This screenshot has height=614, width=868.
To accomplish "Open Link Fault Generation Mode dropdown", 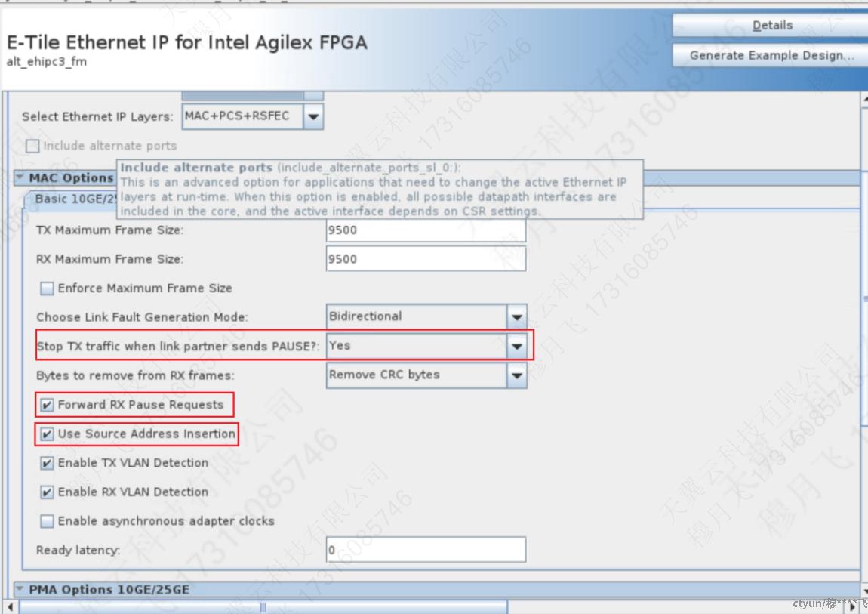I will coord(516,316).
